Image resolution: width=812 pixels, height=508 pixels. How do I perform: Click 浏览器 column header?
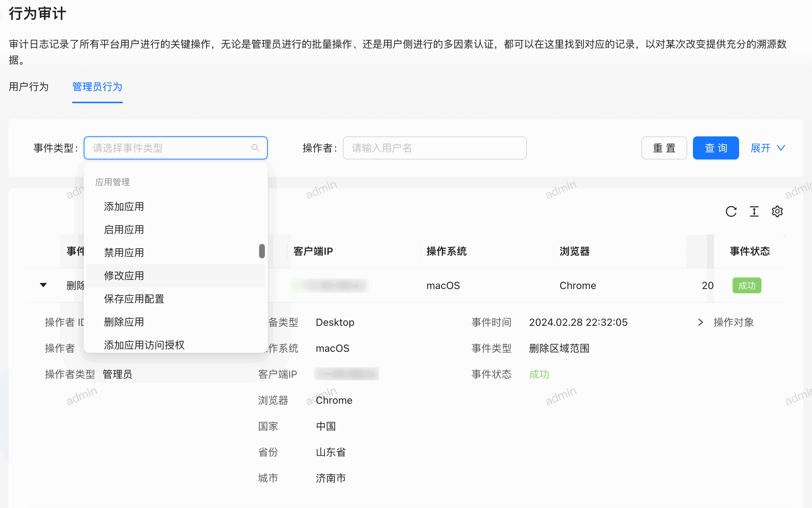575,251
